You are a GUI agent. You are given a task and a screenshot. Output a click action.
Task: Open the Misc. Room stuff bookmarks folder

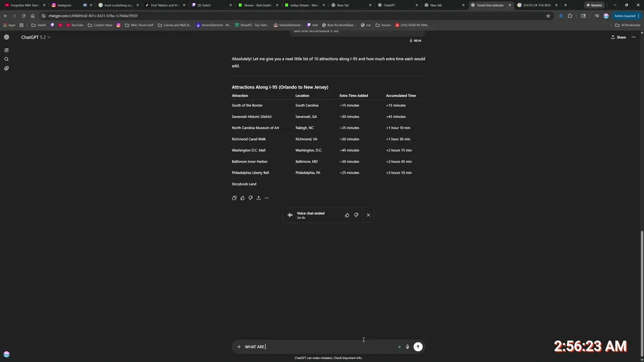139,25
